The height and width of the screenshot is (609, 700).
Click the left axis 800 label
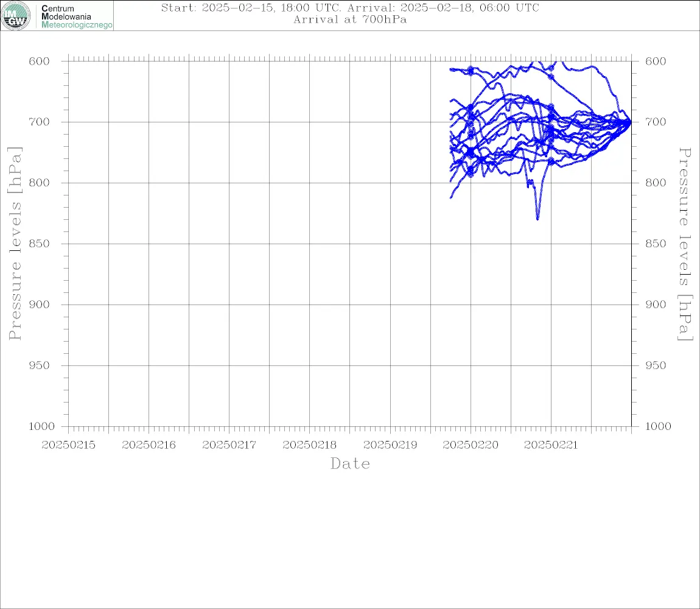pyautogui.click(x=40, y=183)
